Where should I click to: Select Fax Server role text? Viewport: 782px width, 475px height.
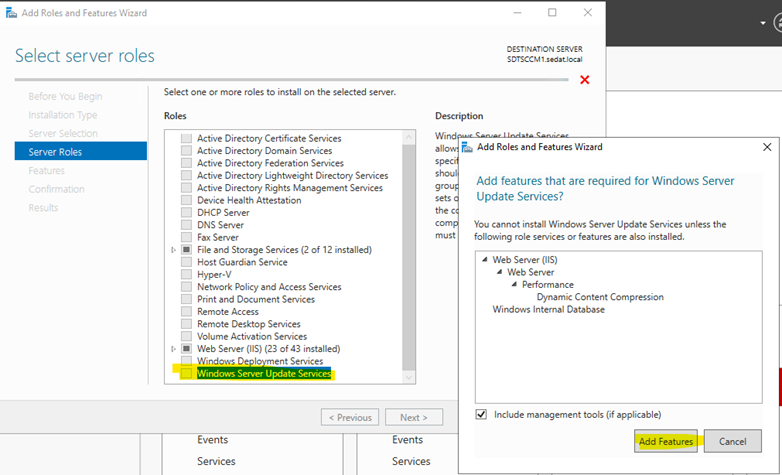click(x=217, y=238)
